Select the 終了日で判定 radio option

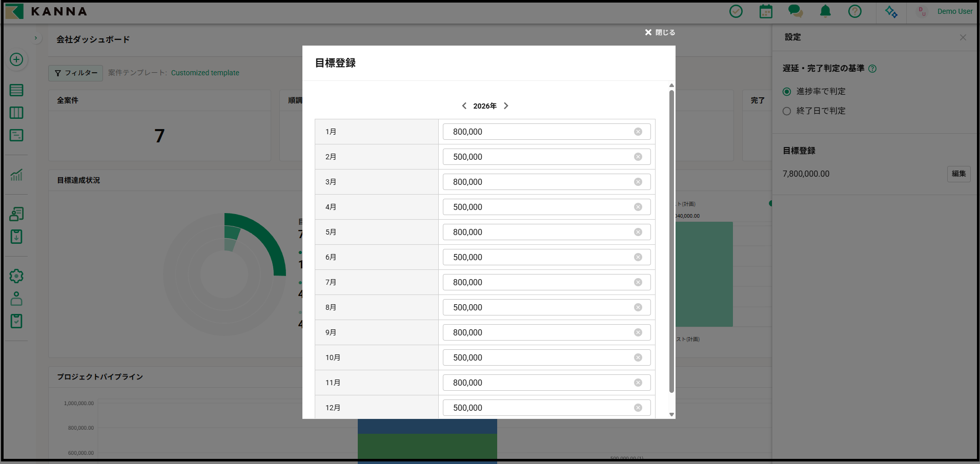pyautogui.click(x=787, y=111)
